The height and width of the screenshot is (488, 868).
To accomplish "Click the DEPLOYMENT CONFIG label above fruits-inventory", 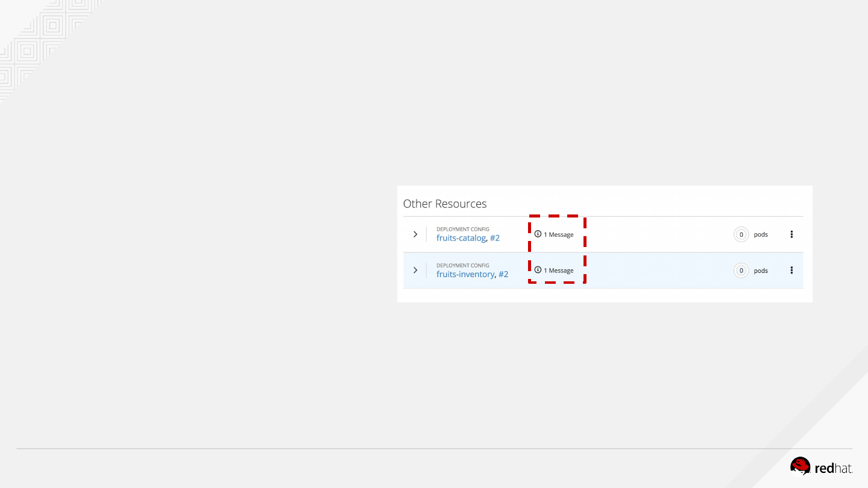I will 463,266.
